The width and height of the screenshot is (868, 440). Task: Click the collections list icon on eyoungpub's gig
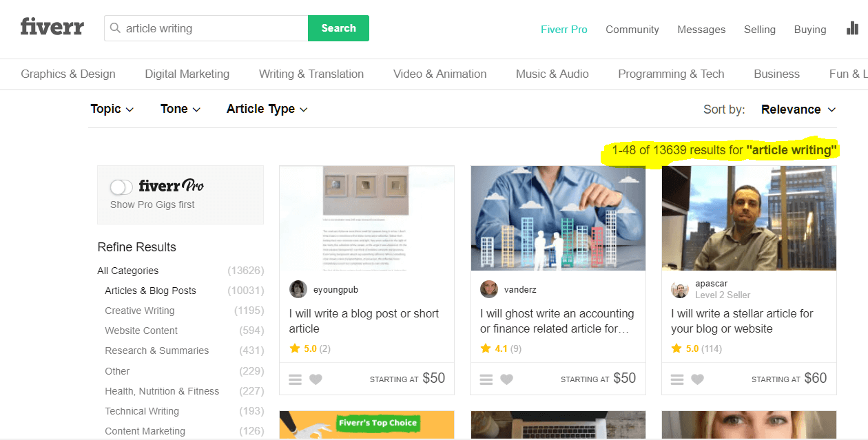click(x=295, y=379)
